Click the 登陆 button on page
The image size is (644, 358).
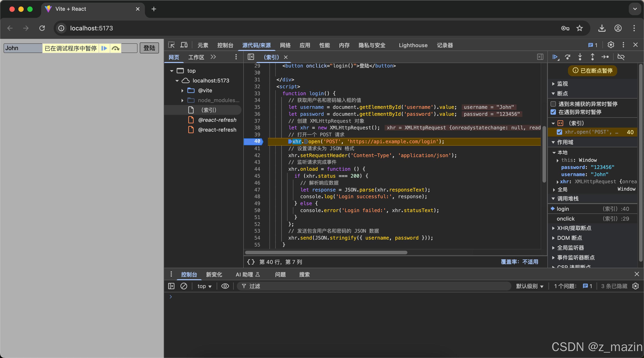point(149,48)
